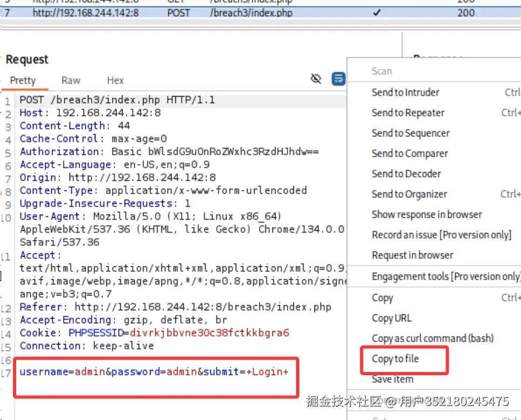
Task: Click the Origin header line
Action: point(118,178)
